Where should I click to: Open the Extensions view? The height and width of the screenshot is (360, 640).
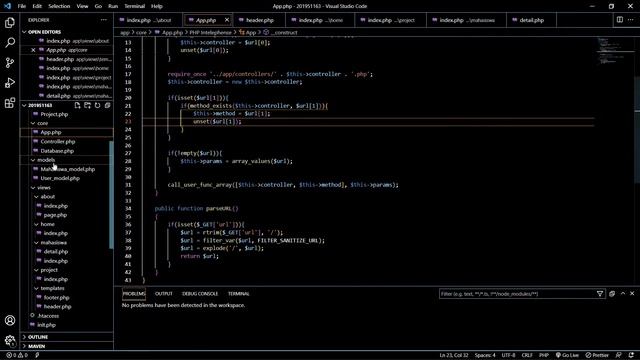click(x=10, y=102)
